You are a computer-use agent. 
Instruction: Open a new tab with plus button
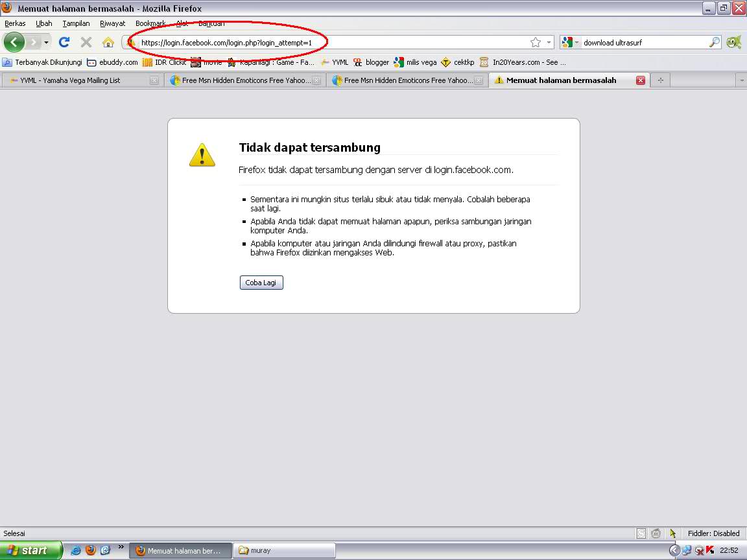pyautogui.click(x=661, y=80)
